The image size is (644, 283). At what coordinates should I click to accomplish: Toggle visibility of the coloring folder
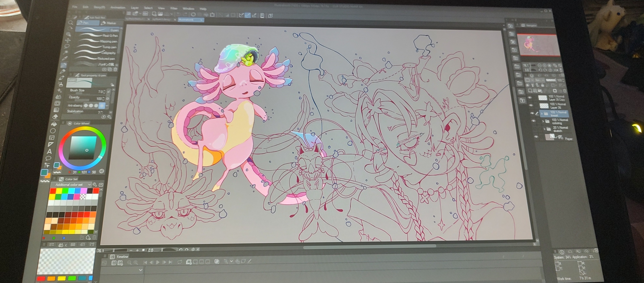click(533, 121)
